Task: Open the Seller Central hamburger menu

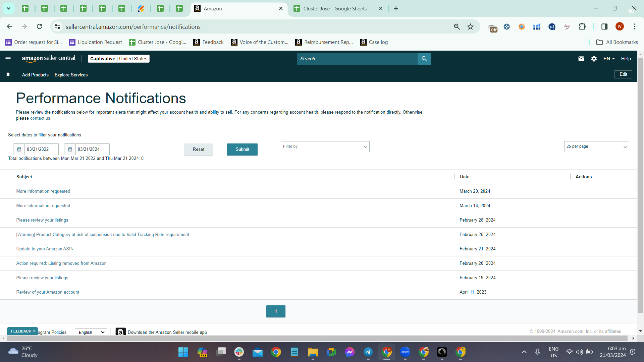Action: click(8, 59)
